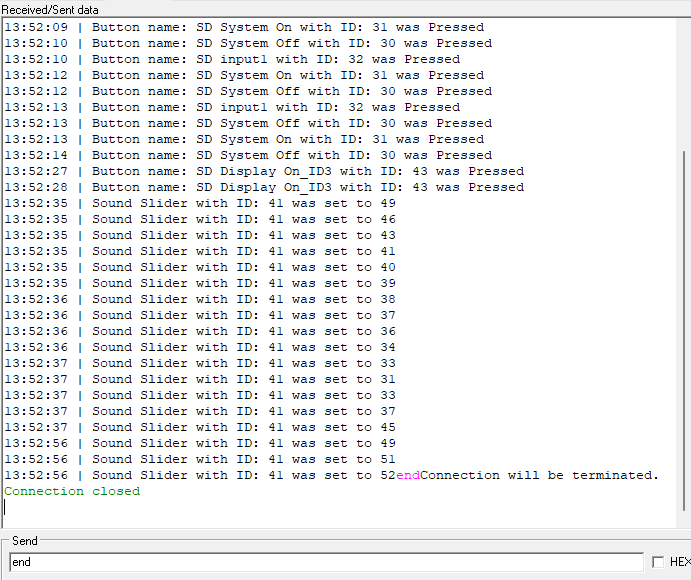Click the Sound Slider "set to 31" line
Viewport: 691px width, 580px height.
(x=200, y=379)
